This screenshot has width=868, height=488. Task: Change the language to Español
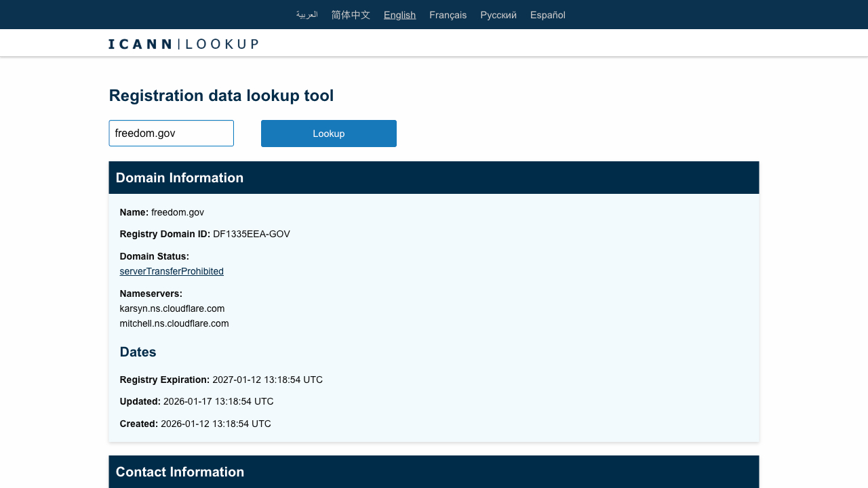pyautogui.click(x=547, y=15)
